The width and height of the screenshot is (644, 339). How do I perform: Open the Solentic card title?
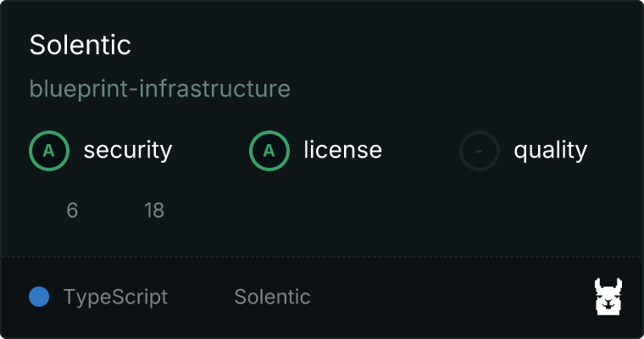(x=80, y=45)
